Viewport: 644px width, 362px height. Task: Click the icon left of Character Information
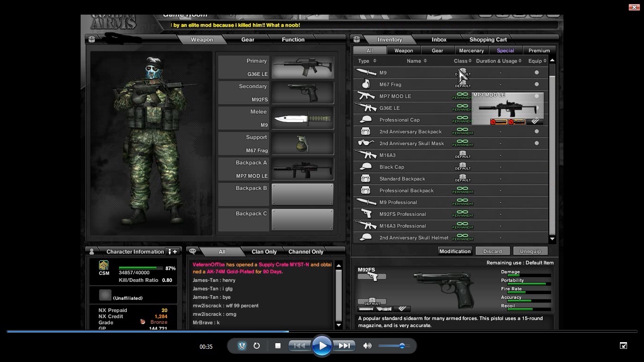[x=91, y=252]
